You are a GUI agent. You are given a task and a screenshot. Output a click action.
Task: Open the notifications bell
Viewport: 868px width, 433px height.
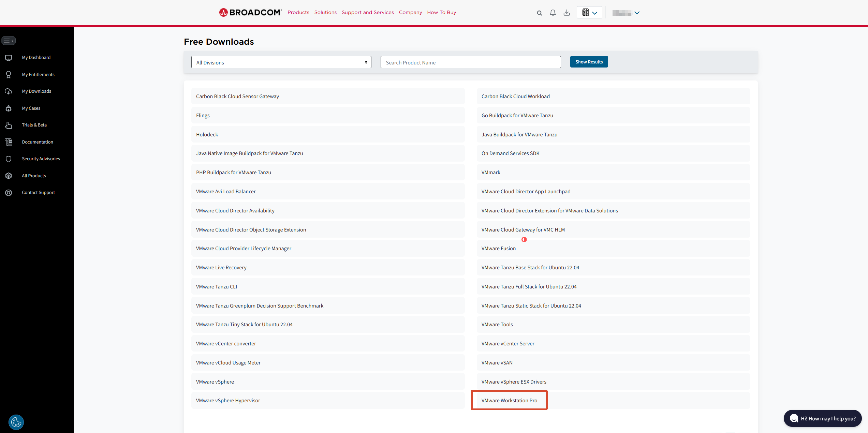[x=553, y=13]
